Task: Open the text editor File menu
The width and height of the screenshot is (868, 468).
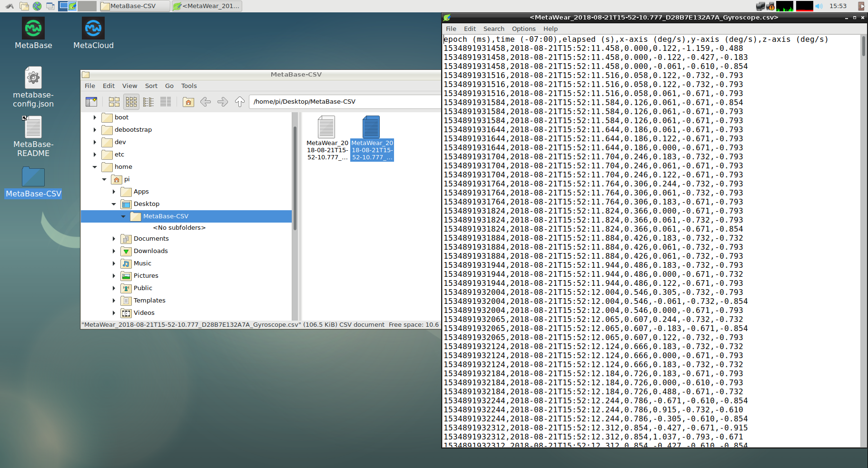Action: point(451,29)
